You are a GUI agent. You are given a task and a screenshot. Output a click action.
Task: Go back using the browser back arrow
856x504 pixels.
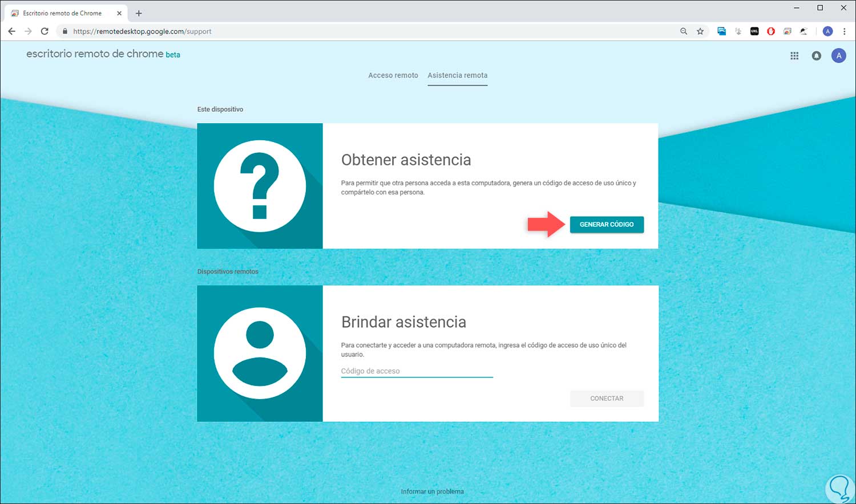click(12, 31)
